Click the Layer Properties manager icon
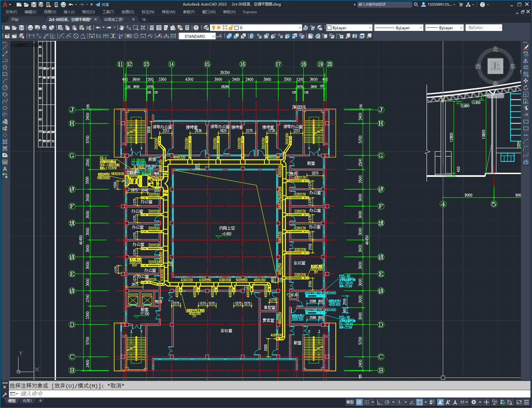This screenshot has width=532, height=408. (206, 28)
